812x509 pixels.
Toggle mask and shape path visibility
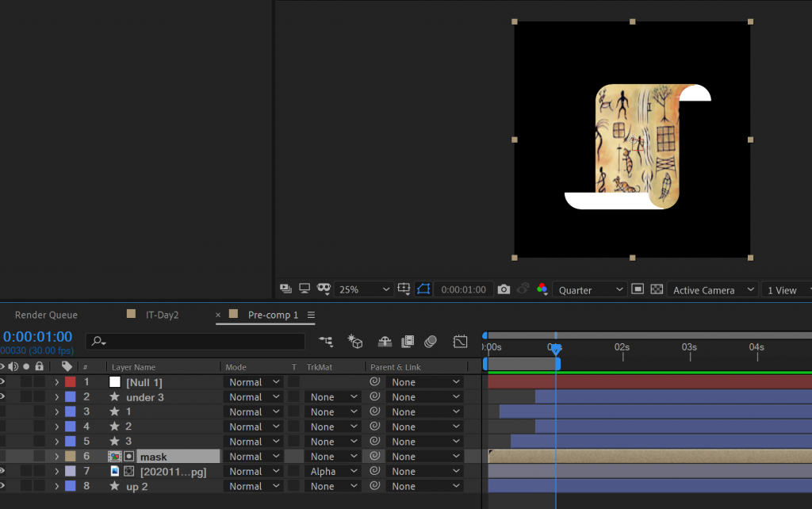[423, 289]
